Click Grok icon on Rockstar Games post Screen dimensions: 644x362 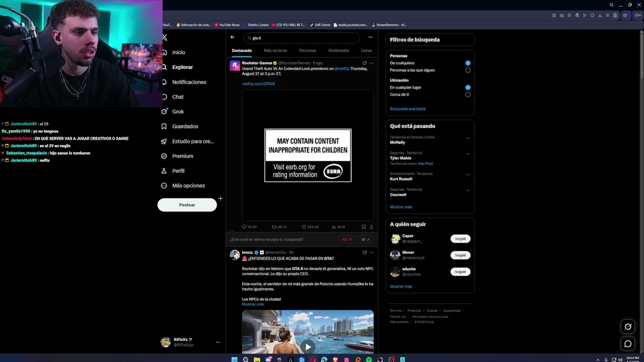point(364,63)
